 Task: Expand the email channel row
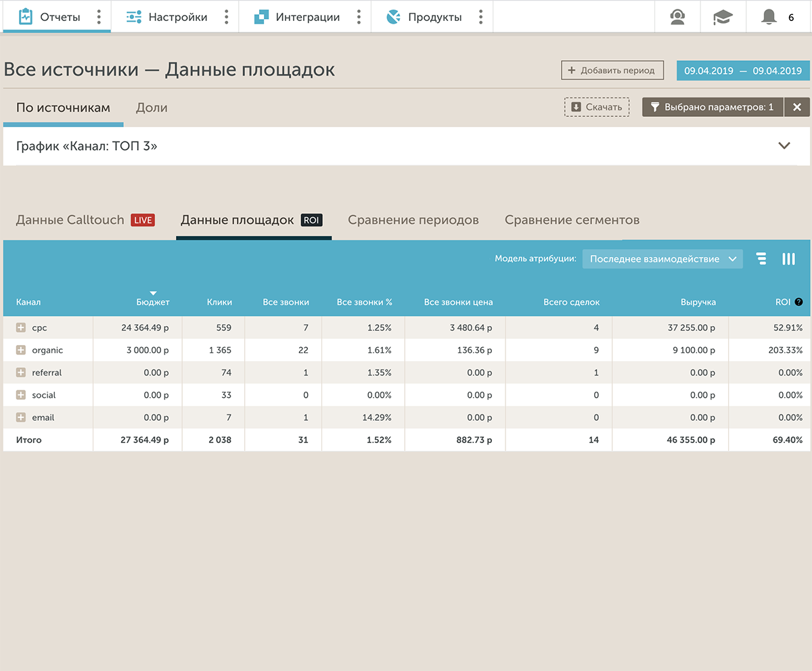(21, 417)
